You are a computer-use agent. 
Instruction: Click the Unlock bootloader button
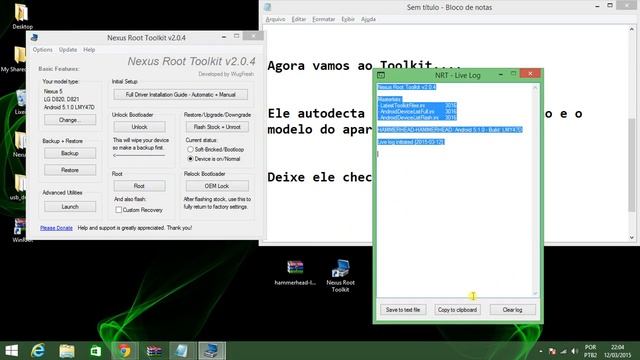(x=139, y=127)
